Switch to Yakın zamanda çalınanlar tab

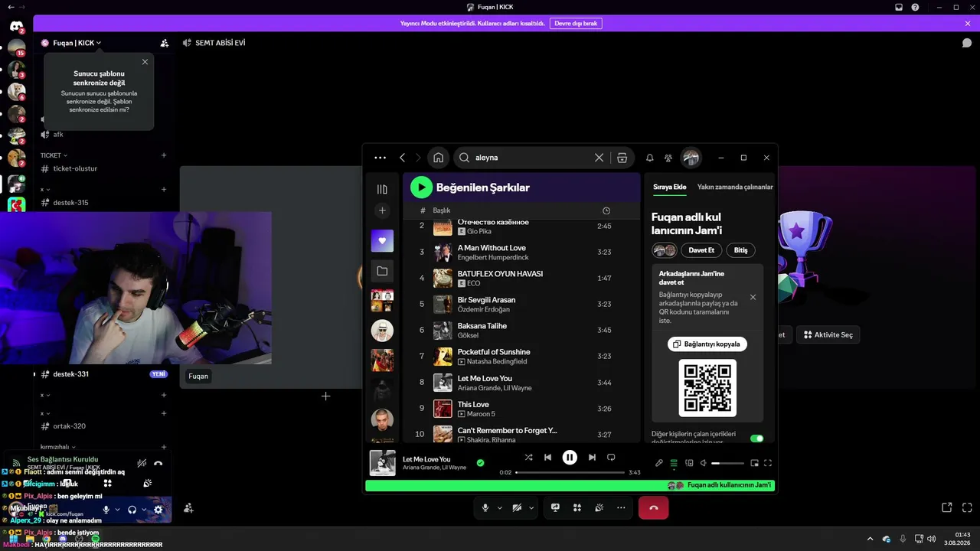tap(735, 187)
